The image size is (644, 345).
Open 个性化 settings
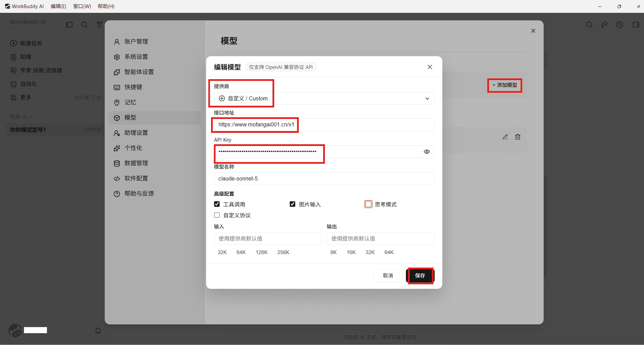tap(155, 148)
